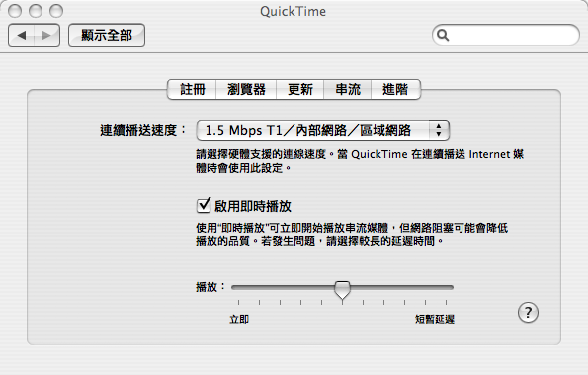Switch to the 更新 tab
Image resolution: width=588 pixels, height=375 pixels.
pyautogui.click(x=300, y=89)
